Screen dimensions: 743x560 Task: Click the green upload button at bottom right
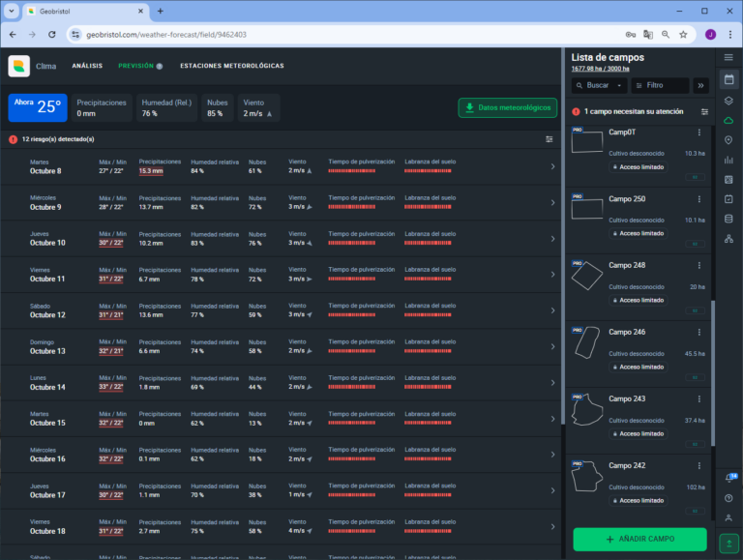[728, 543]
